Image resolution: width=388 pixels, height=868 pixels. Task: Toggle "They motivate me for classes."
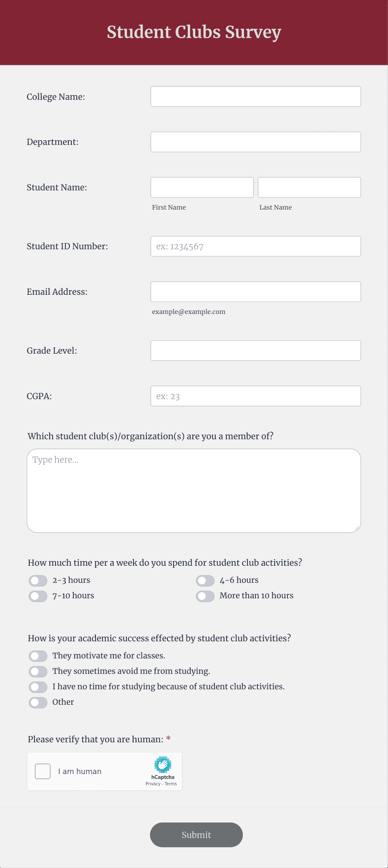38,656
